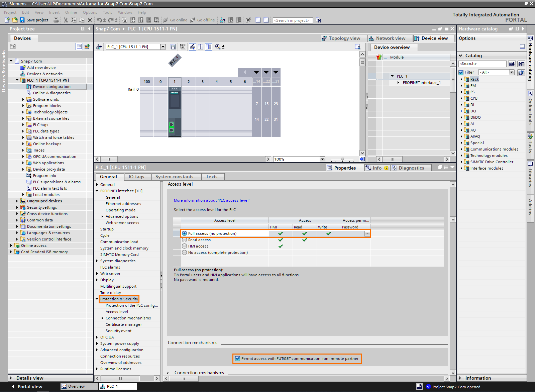Image resolution: width=535 pixels, height=392 pixels.
Task: Click the Download to device icon
Action: [133, 20]
